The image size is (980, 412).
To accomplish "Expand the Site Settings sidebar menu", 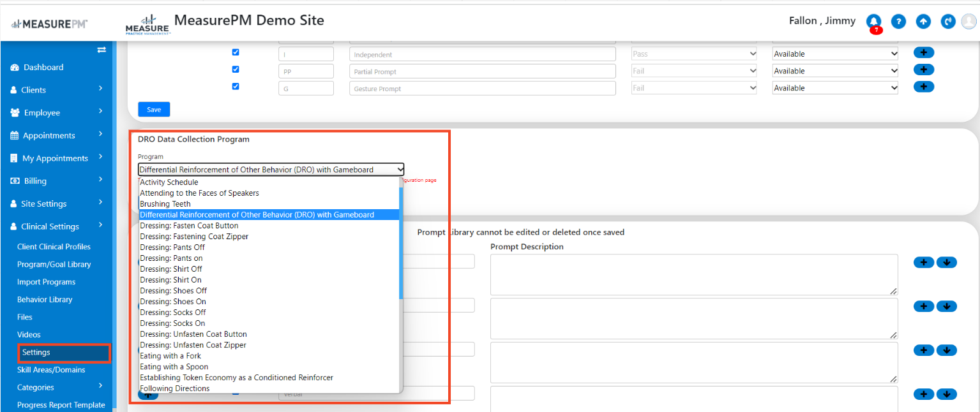I will pos(56,204).
